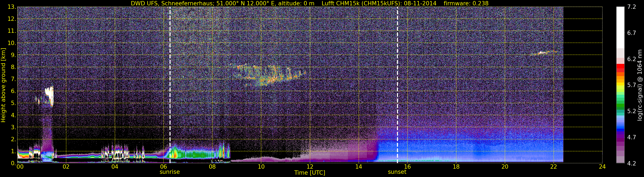Select the colorbar tick value "4.2"
644x177 pixels.
coord(632,163)
